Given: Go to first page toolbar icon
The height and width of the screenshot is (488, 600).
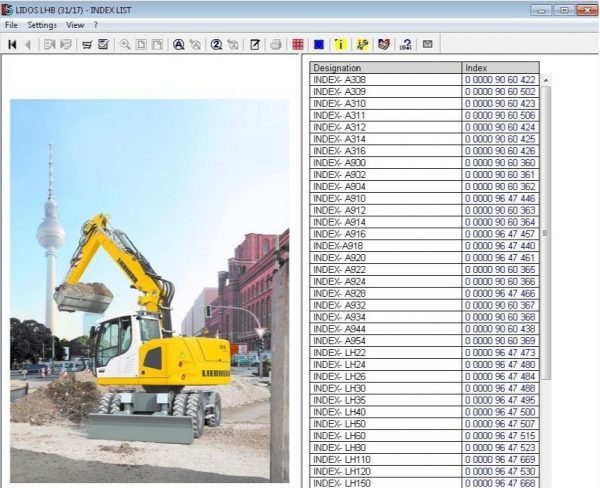Looking at the screenshot, I should tap(12, 44).
